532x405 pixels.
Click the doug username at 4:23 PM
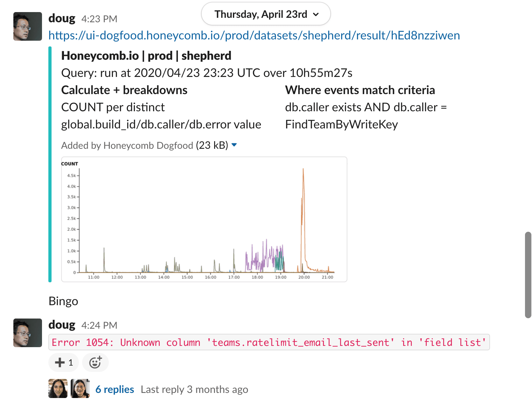[62, 18]
